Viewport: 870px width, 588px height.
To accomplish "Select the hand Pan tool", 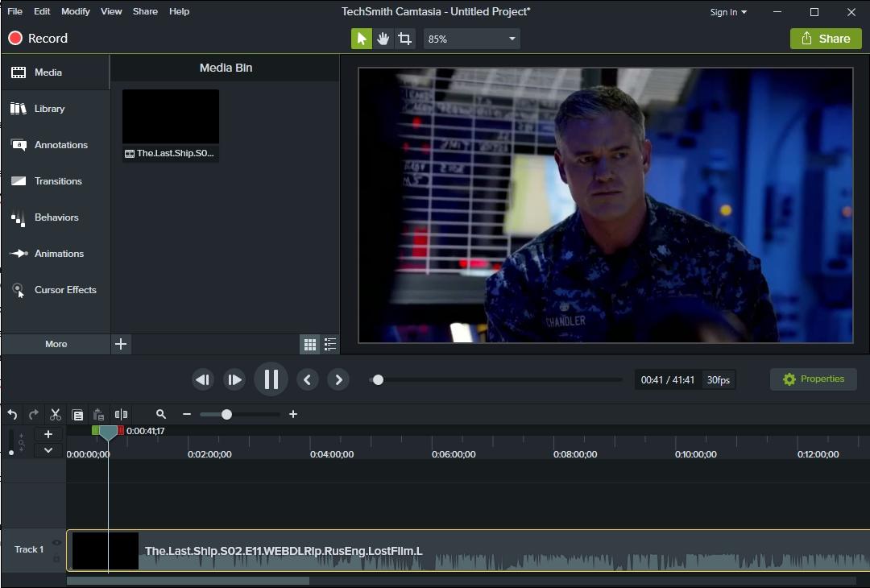I will pos(383,39).
